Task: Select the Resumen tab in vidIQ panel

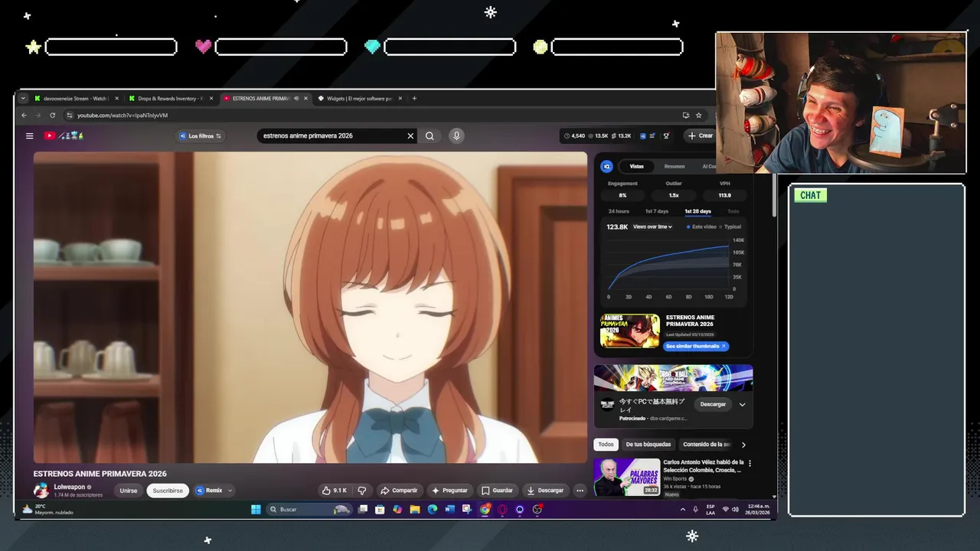Action: pyautogui.click(x=675, y=166)
